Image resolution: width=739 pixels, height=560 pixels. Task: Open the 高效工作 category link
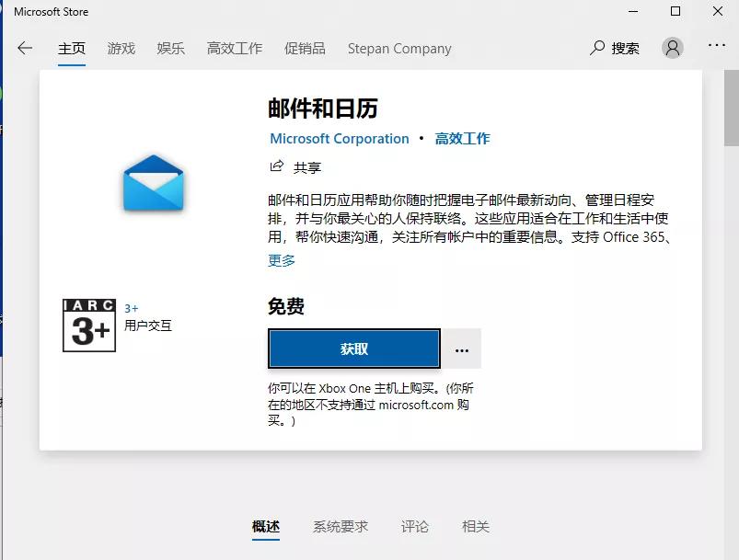(462, 139)
